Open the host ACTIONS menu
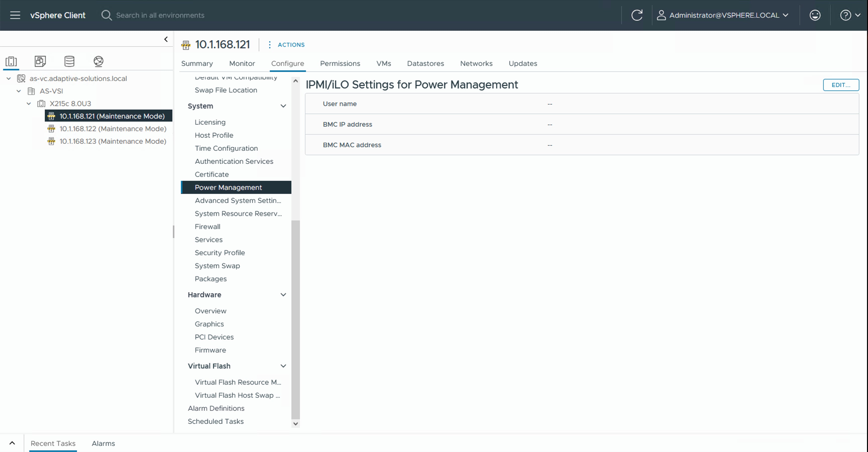Screen dimensions: 868x452 click(x=287, y=45)
